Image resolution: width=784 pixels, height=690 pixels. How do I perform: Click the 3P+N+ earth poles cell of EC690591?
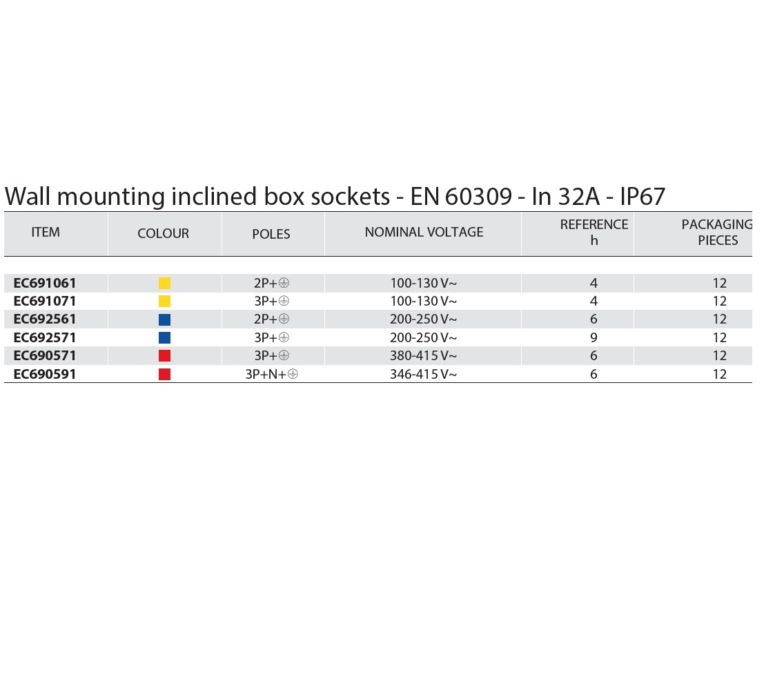pos(271,374)
